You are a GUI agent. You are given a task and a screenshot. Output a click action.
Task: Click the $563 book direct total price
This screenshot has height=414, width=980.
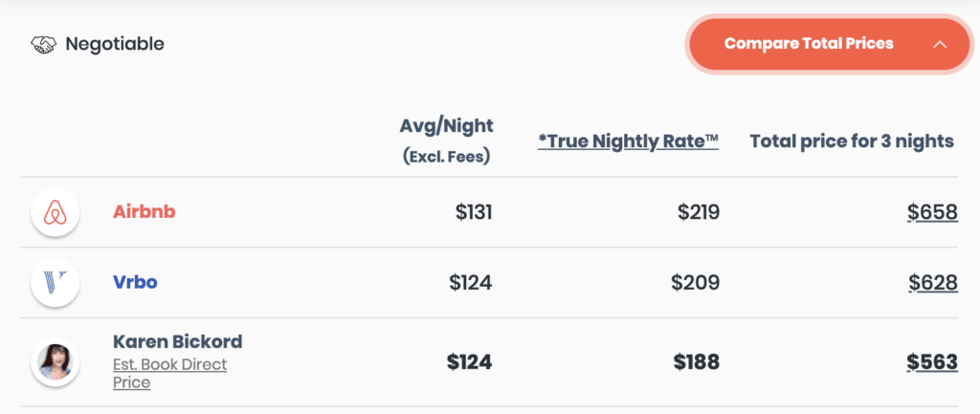tap(932, 362)
